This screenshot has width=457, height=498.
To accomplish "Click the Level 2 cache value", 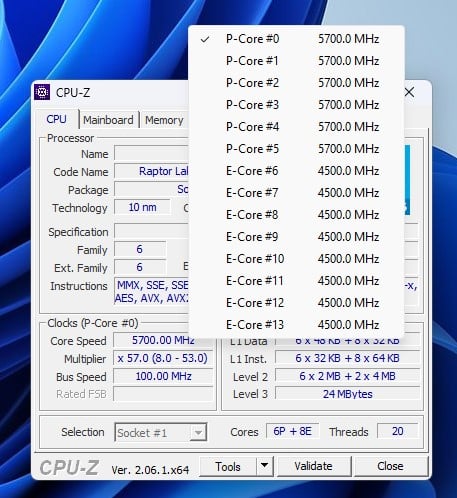I will pyautogui.click(x=347, y=376).
